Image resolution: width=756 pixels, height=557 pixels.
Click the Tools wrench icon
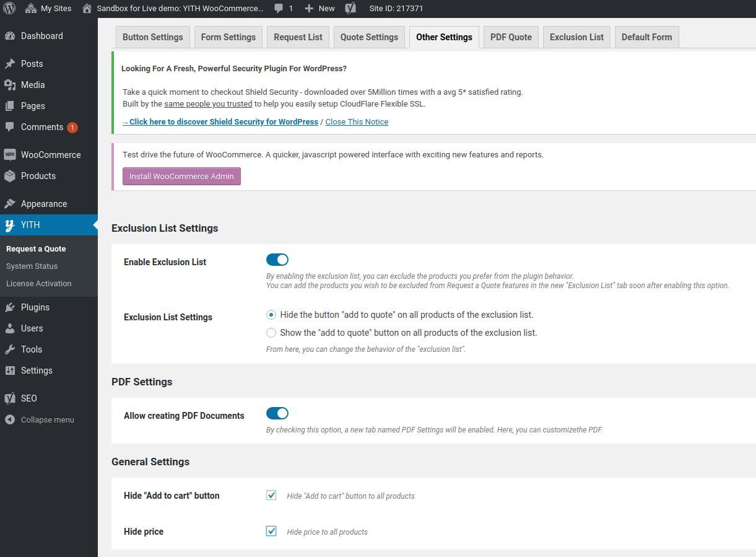(x=10, y=349)
